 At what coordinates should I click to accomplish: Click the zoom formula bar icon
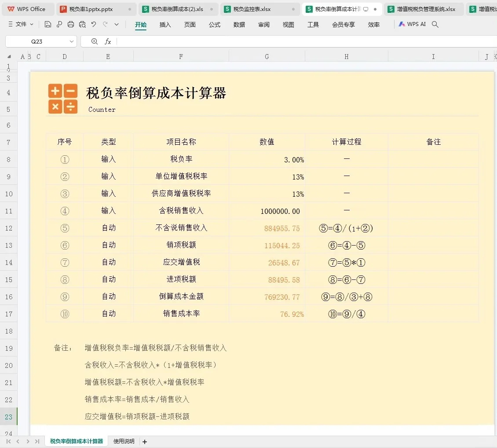click(95, 41)
